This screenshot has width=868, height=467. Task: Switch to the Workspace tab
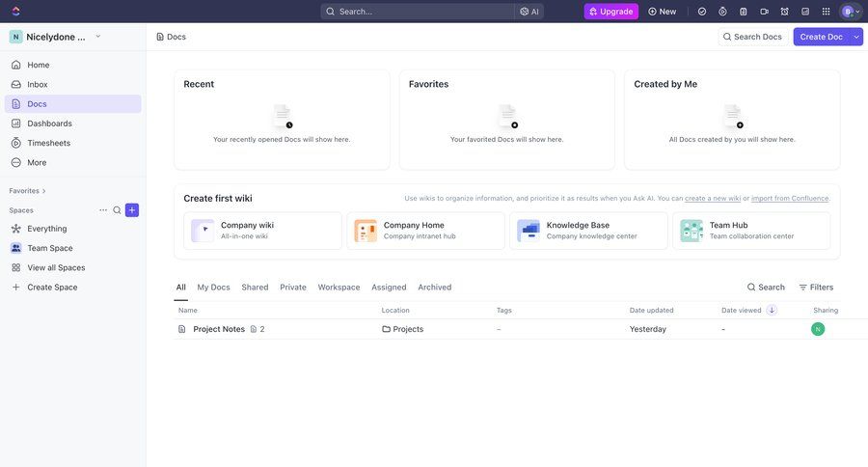coord(339,287)
